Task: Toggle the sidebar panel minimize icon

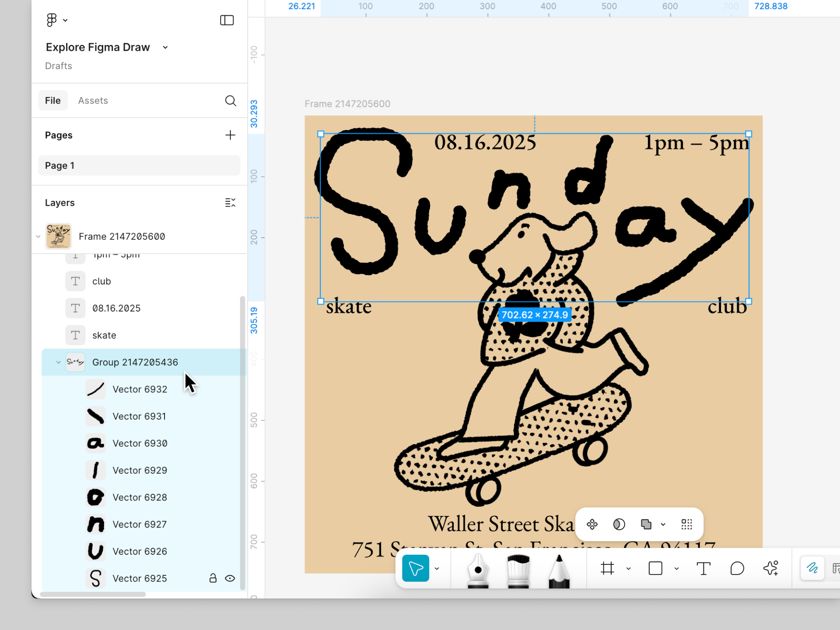Action: point(227,20)
